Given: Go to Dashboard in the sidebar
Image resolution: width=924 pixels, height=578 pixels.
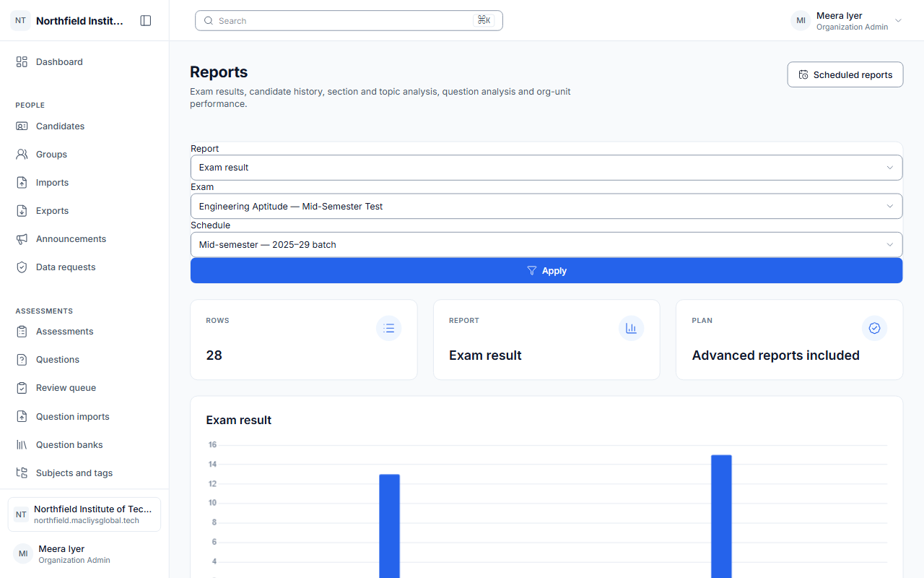Looking at the screenshot, I should [84, 62].
